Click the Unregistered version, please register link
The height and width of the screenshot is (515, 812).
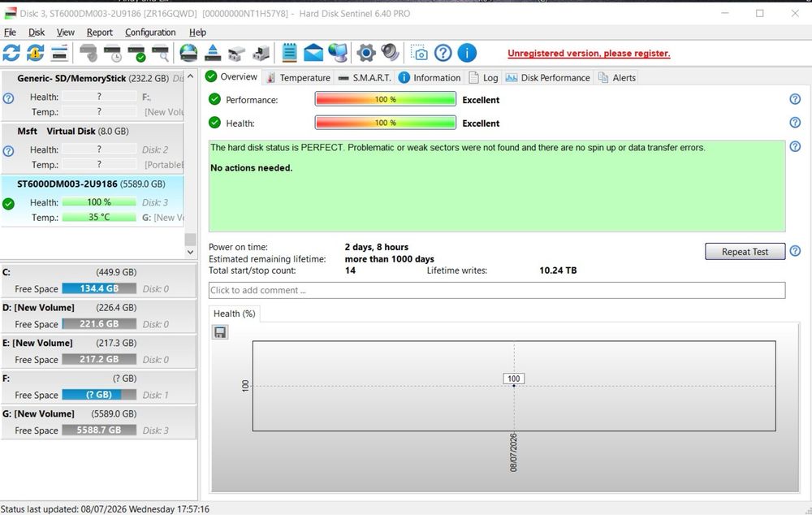(x=589, y=53)
